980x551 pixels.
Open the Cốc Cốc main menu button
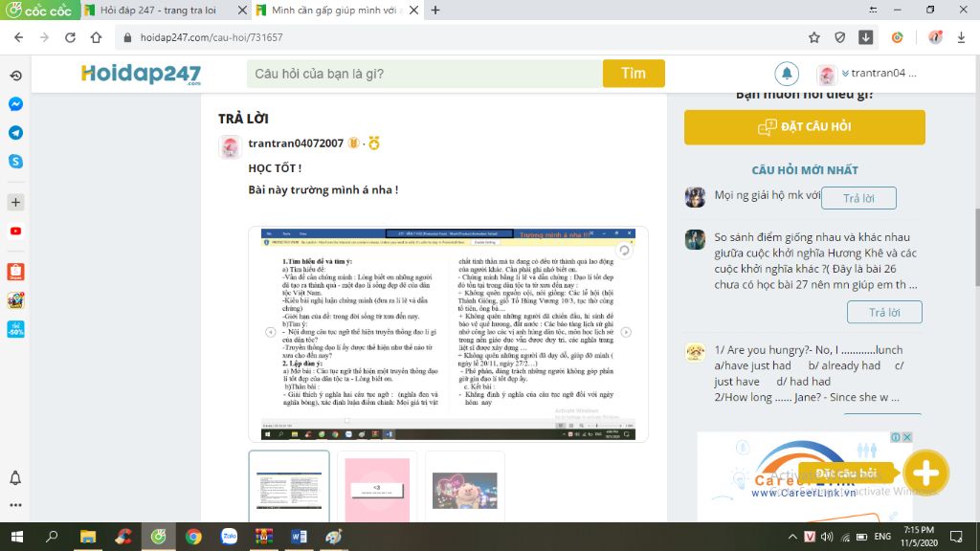pyautogui.click(x=40, y=10)
